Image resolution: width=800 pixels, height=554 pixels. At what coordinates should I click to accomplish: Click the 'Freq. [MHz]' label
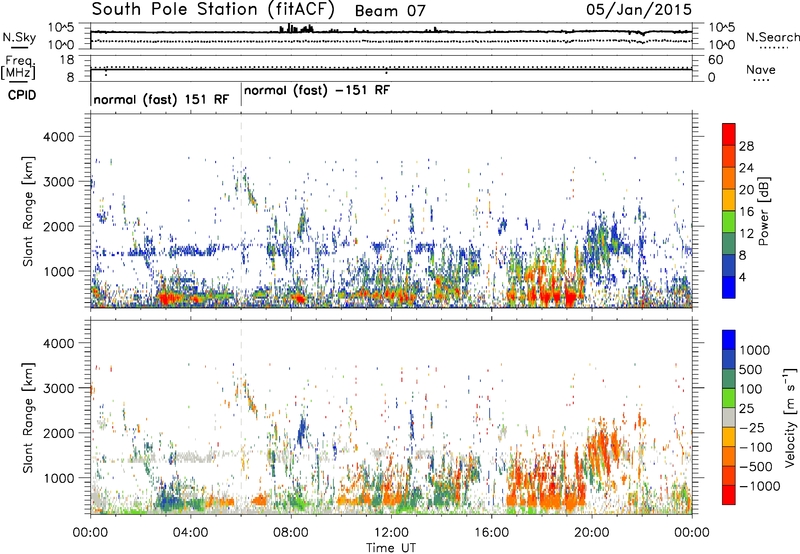19,67
